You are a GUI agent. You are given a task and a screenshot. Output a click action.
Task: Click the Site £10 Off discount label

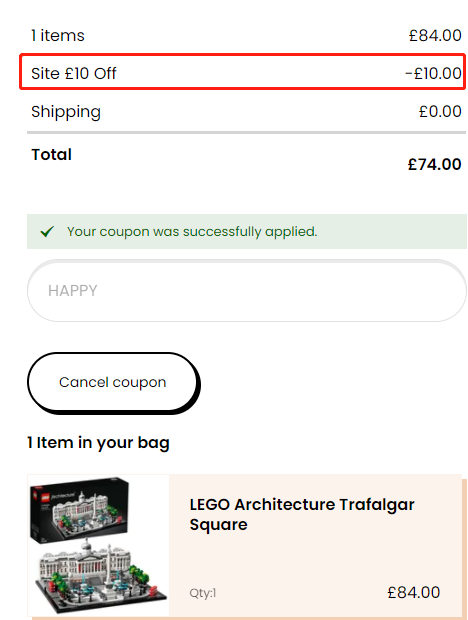pos(74,74)
